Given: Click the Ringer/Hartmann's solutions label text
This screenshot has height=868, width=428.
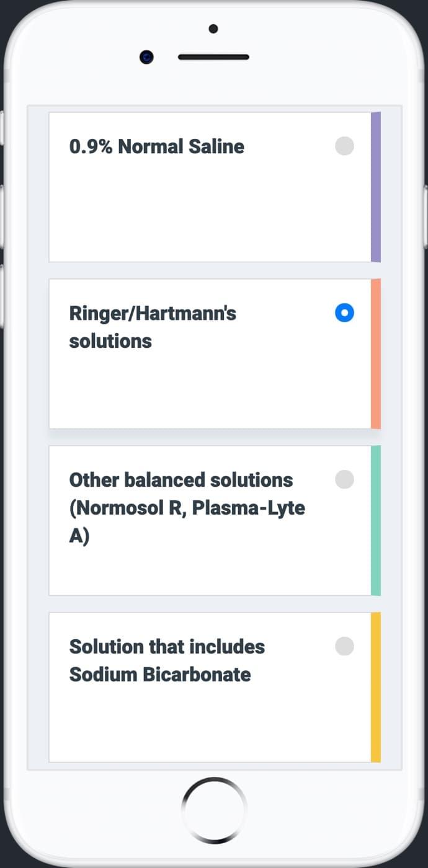Looking at the screenshot, I should (x=153, y=327).
